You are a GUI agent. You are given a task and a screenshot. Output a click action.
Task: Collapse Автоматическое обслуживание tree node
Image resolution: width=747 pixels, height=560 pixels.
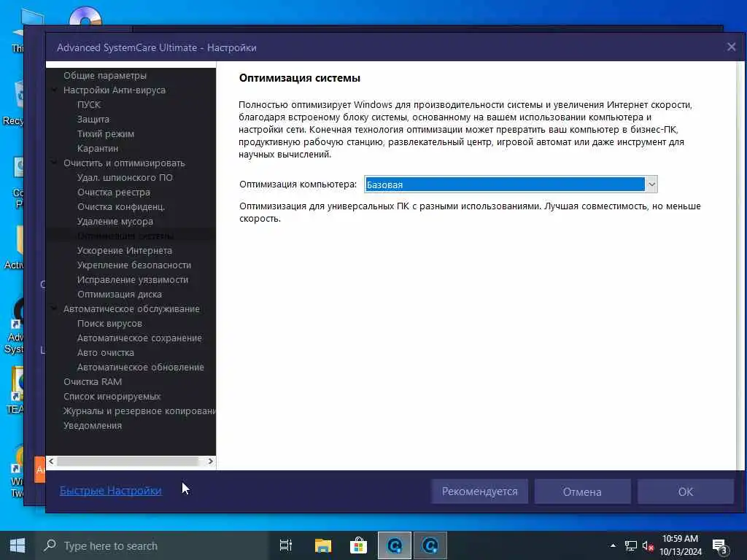pos(54,308)
